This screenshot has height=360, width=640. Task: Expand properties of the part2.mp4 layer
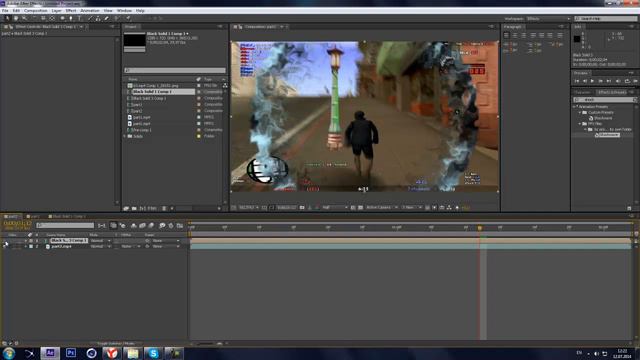[x=26, y=247]
